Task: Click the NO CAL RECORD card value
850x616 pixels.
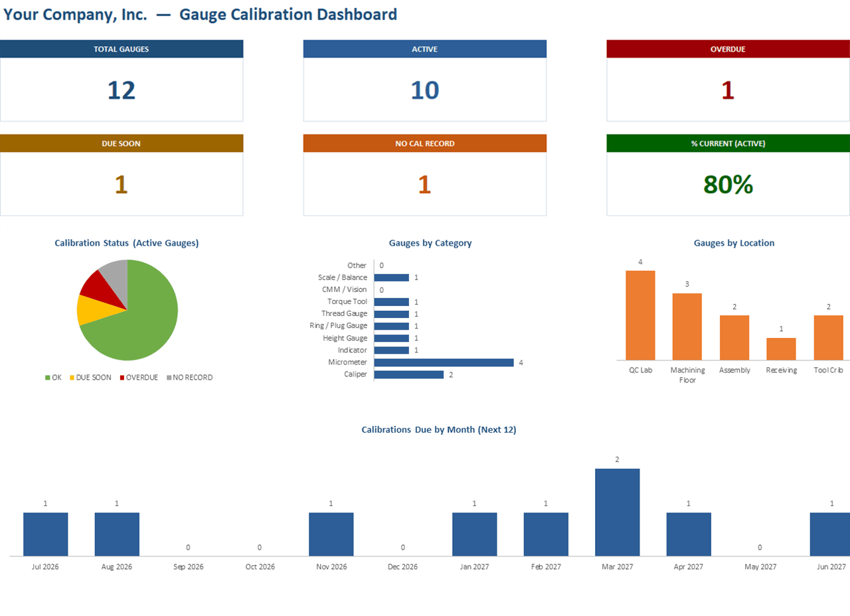Action: point(425,185)
